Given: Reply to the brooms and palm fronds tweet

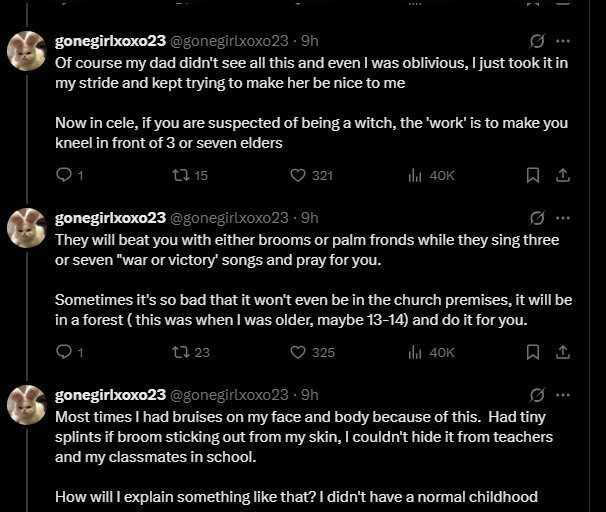Looking at the screenshot, I should click(64, 351).
